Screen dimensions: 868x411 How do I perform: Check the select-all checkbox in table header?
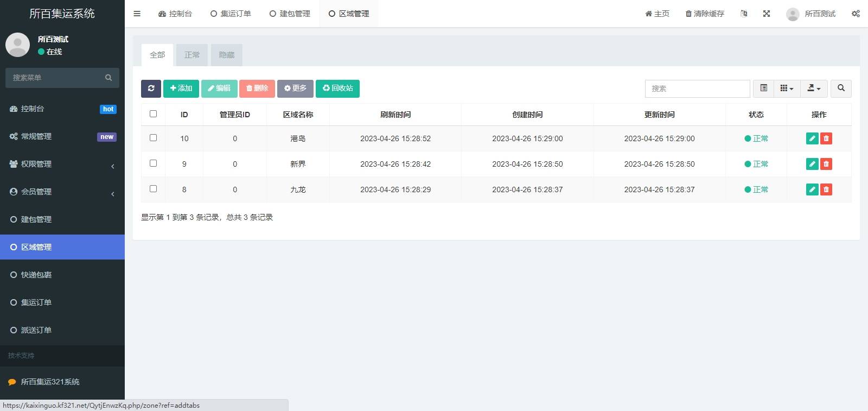point(153,114)
